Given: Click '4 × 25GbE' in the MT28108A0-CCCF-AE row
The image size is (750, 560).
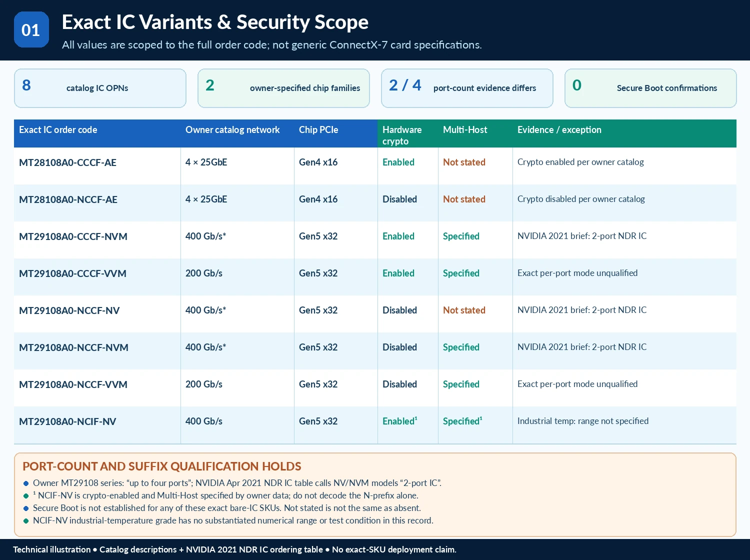Looking at the screenshot, I should coord(206,162).
